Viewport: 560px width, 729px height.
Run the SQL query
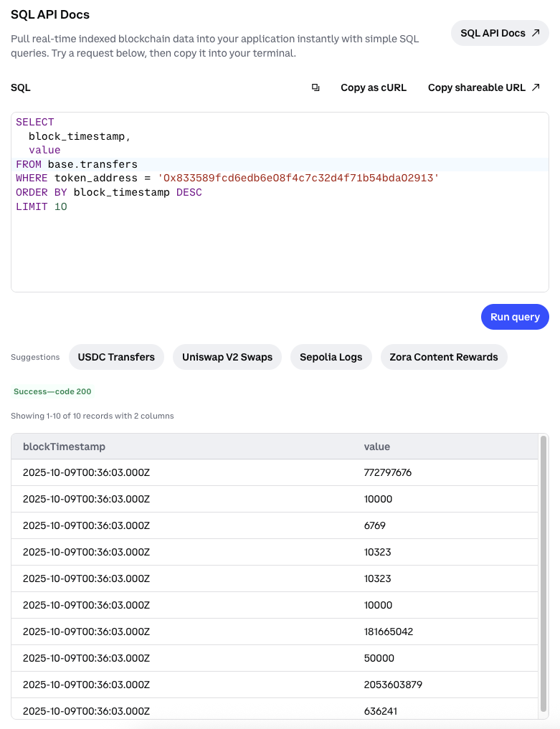coord(515,317)
